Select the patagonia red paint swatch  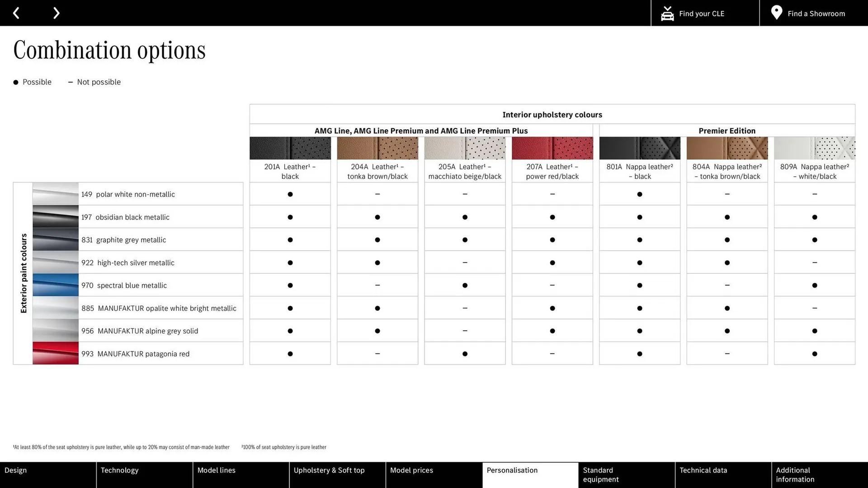click(55, 353)
